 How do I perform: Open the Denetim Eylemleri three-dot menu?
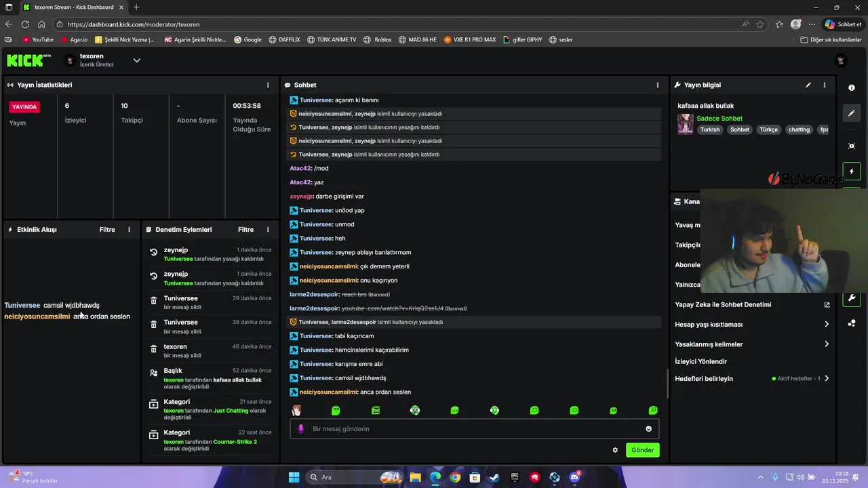point(268,230)
